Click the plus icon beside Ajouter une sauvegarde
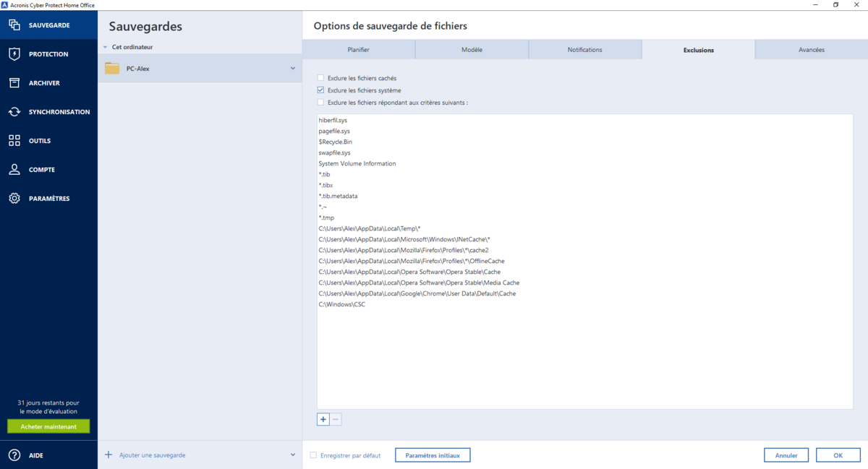The width and height of the screenshot is (868, 469). (109, 455)
